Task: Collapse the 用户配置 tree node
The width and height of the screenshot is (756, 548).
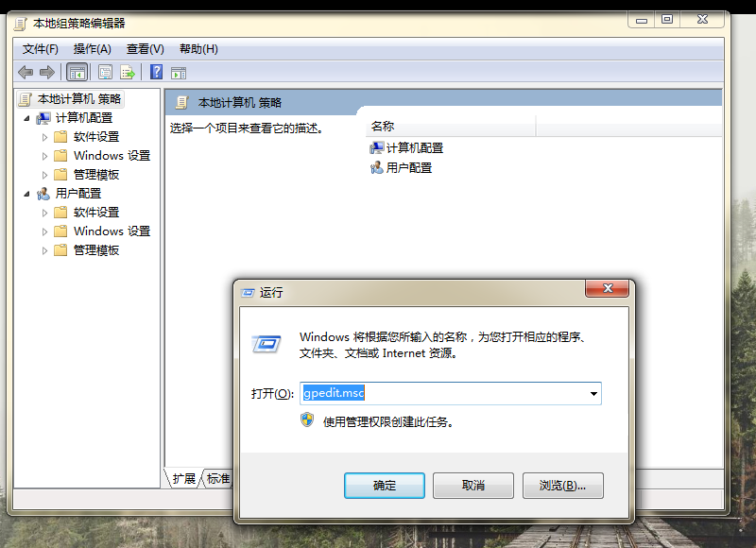Action: pyautogui.click(x=27, y=194)
